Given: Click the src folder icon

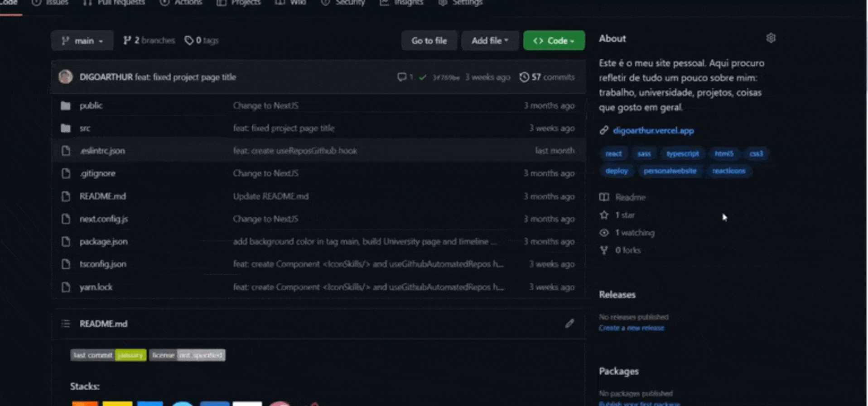Looking at the screenshot, I should [66, 128].
